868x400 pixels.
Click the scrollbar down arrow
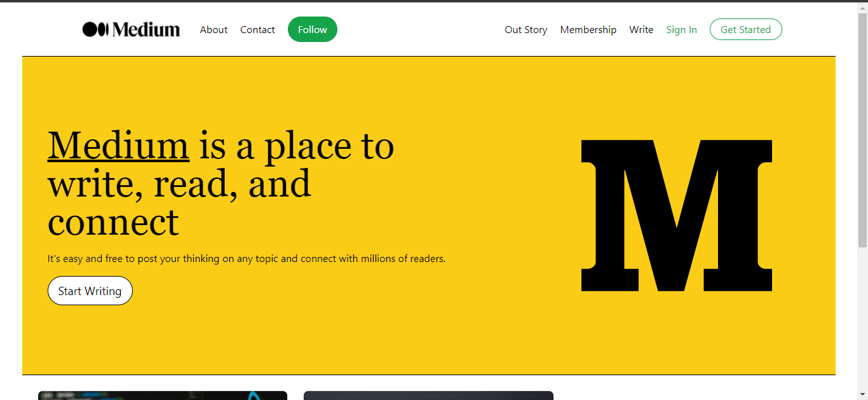(x=862, y=394)
